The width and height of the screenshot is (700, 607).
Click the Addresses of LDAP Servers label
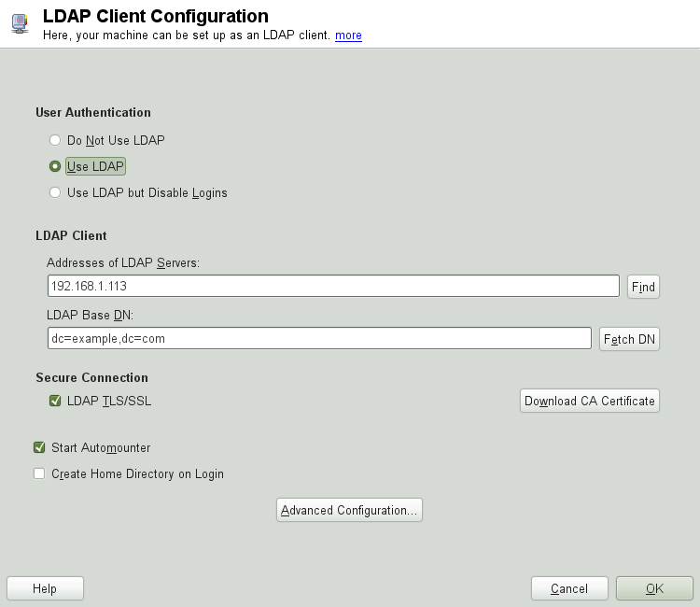(x=123, y=262)
